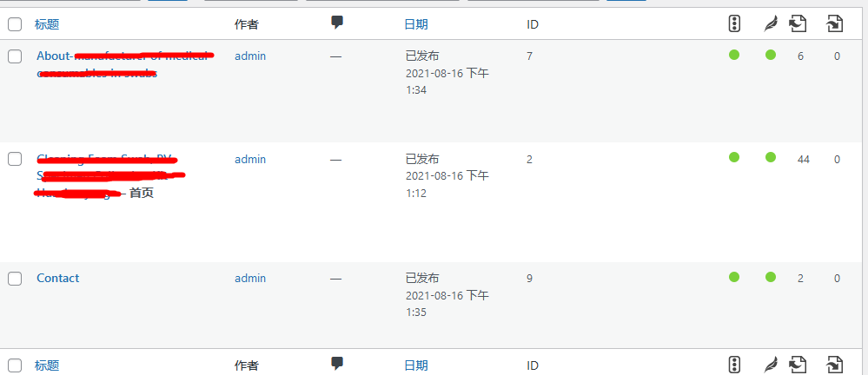Click the received internal links icon in top header
Screen dimensions: 868x375
(x=835, y=23)
